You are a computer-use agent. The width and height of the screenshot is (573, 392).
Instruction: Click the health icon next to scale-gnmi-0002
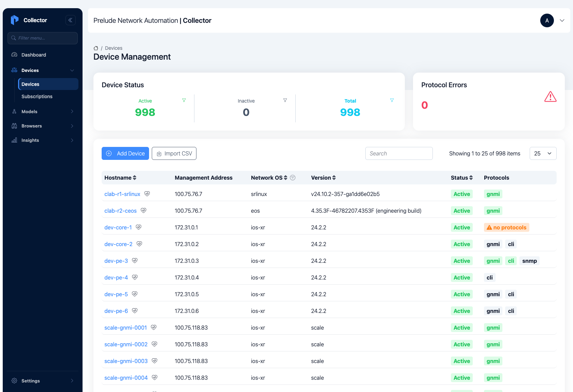pos(155,344)
